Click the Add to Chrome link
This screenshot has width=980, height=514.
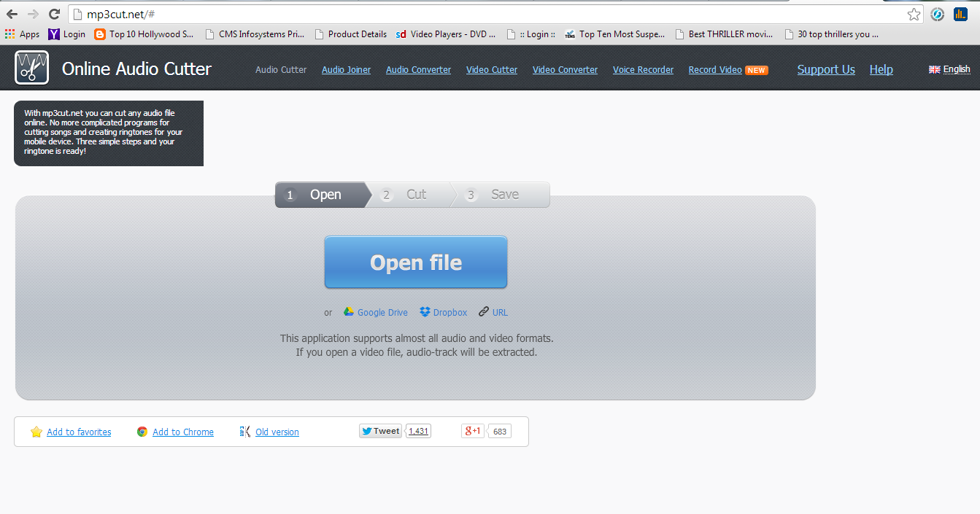point(183,432)
